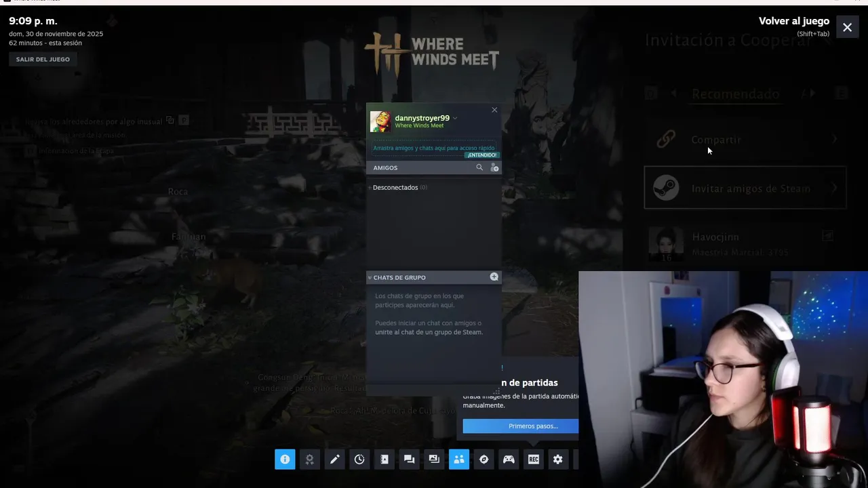Open the REC game recording icon
The height and width of the screenshot is (488, 868).
tap(534, 459)
